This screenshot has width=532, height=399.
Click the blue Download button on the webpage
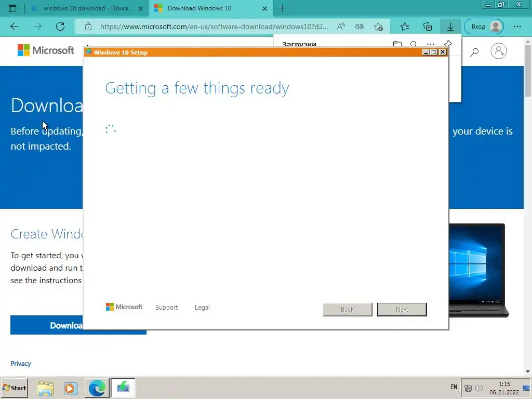(x=47, y=325)
